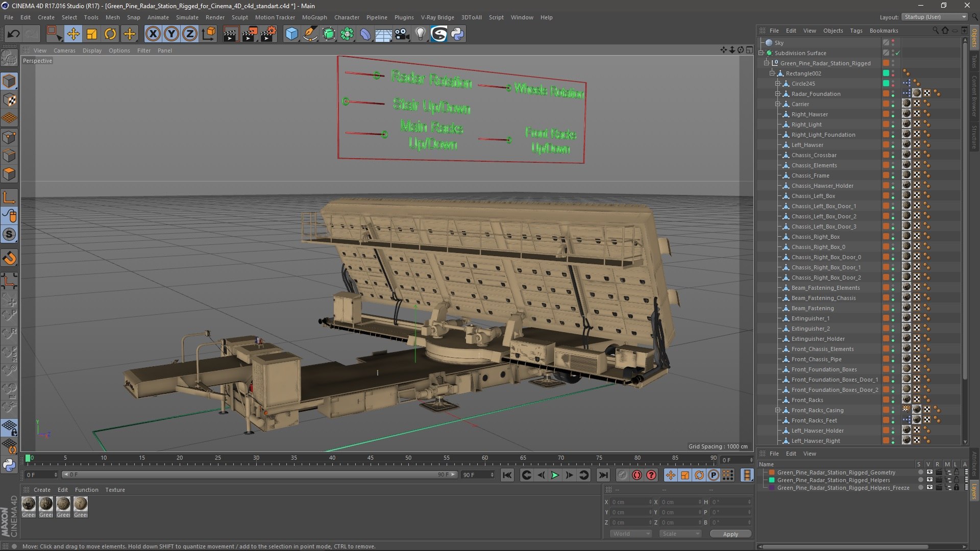
Task: Select Points mode icon
Action: [9, 137]
